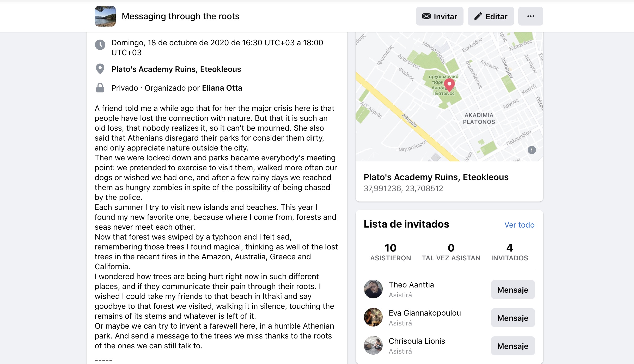This screenshot has width=634, height=364.
Task: Click Chrisoula Lionis's profile picture
Action: [373, 345]
